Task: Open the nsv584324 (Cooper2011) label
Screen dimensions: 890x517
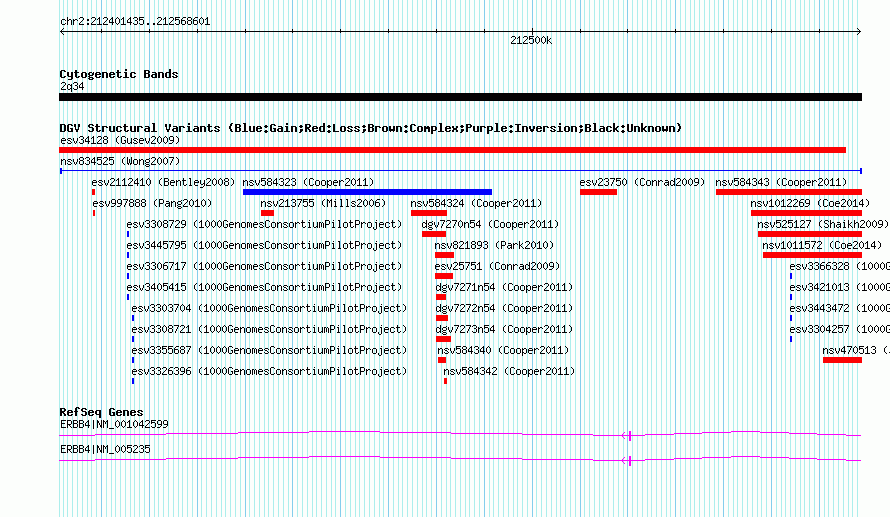Action: (476, 203)
